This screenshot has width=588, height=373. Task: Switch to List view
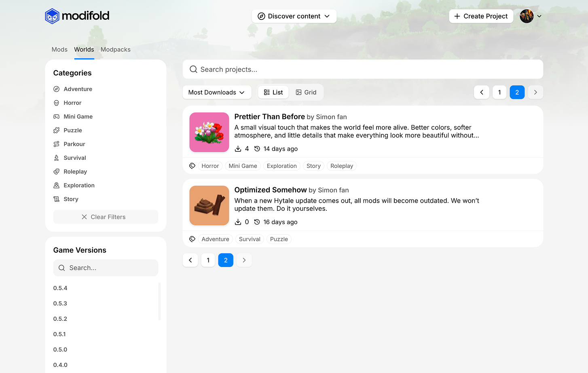273,92
